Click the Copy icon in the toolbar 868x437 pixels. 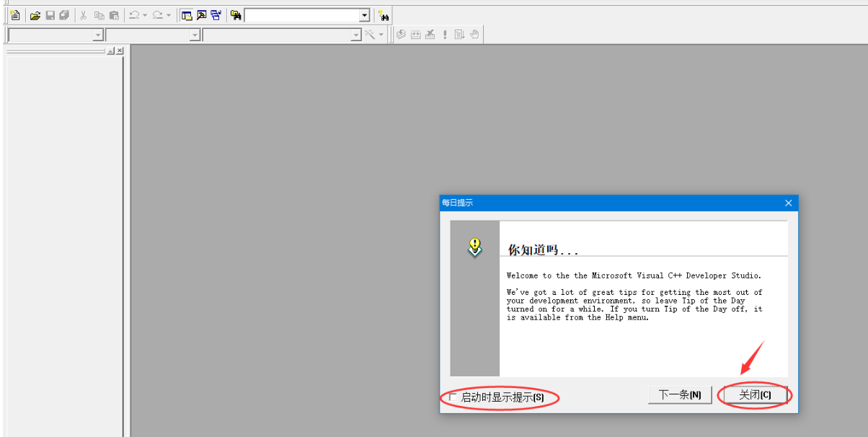coord(99,15)
